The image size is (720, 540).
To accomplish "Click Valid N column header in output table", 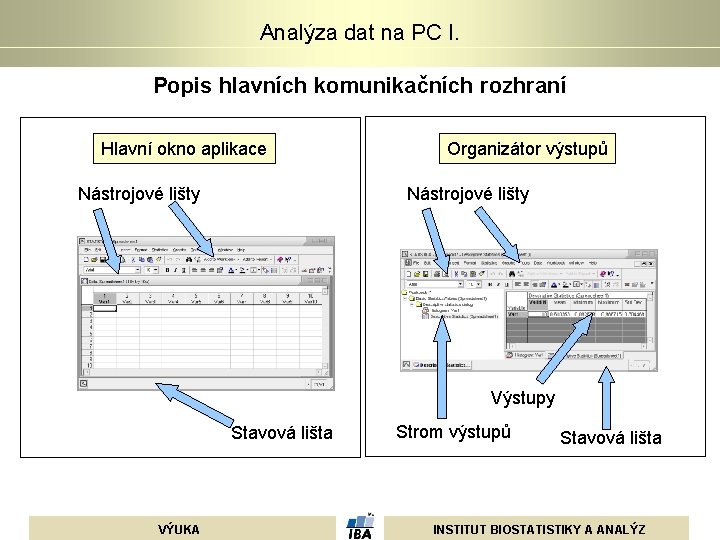I will [538, 303].
